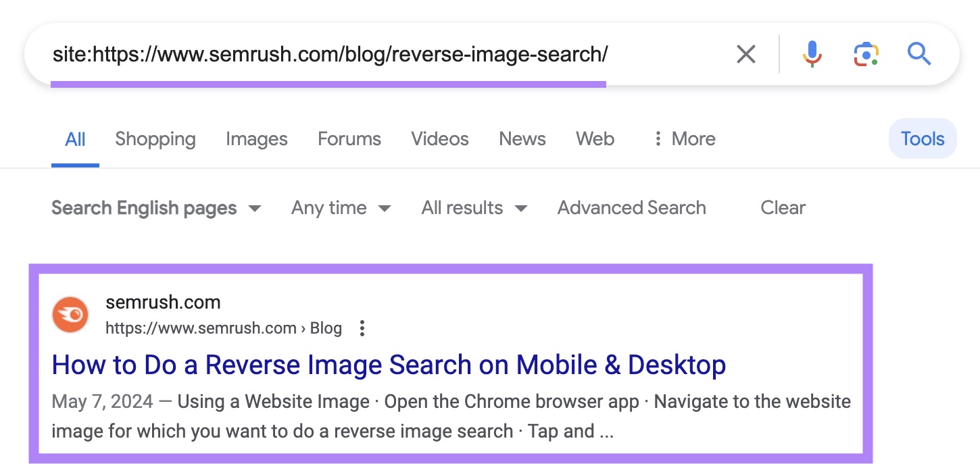Select the Videos tab

point(439,138)
